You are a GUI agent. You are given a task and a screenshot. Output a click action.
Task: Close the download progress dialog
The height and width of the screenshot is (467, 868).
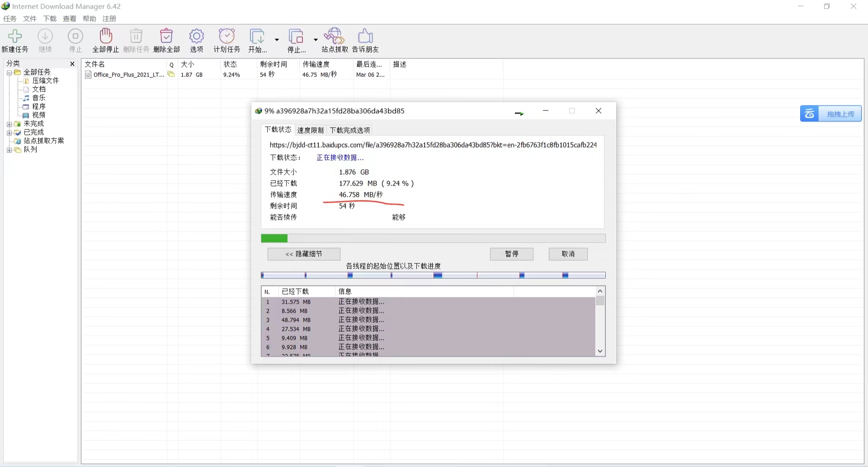point(599,111)
